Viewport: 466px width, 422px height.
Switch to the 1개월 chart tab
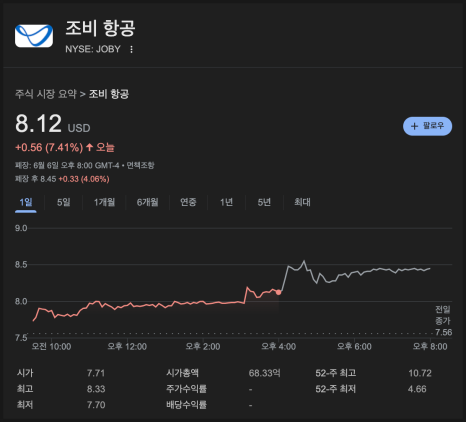[104, 202]
